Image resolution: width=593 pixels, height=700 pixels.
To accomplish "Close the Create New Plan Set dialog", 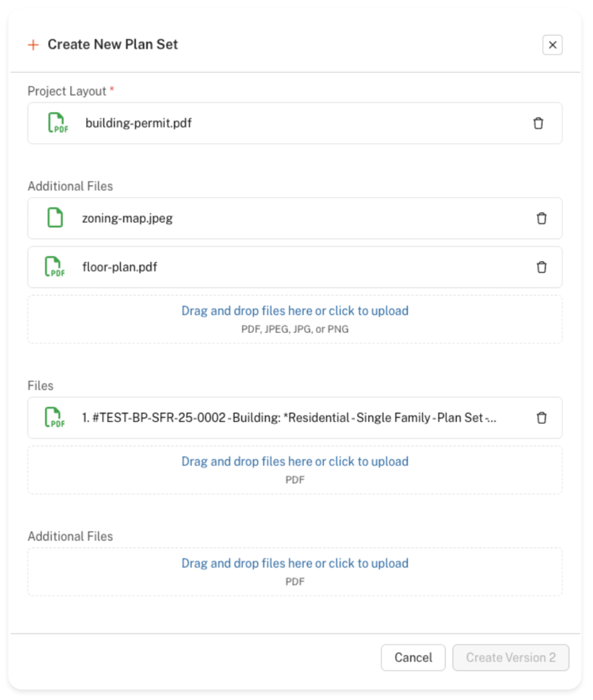I will [x=552, y=45].
